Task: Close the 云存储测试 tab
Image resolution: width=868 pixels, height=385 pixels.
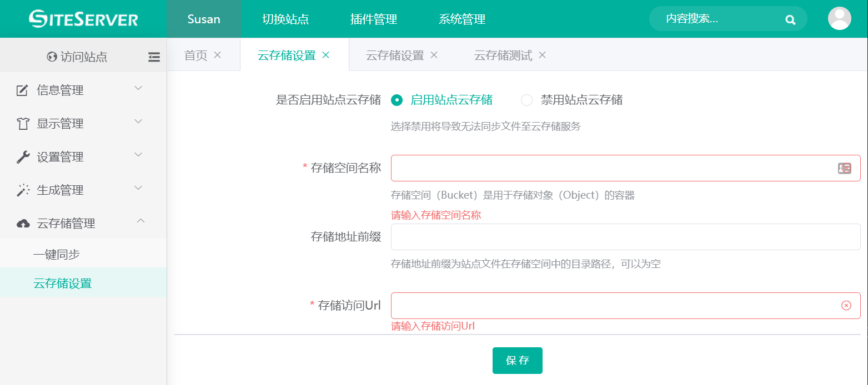Action: click(x=543, y=55)
